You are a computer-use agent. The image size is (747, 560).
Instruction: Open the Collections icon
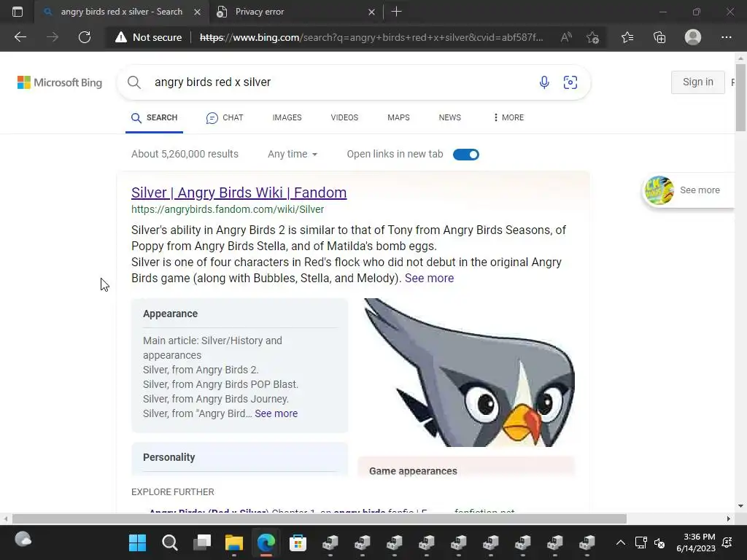(659, 37)
